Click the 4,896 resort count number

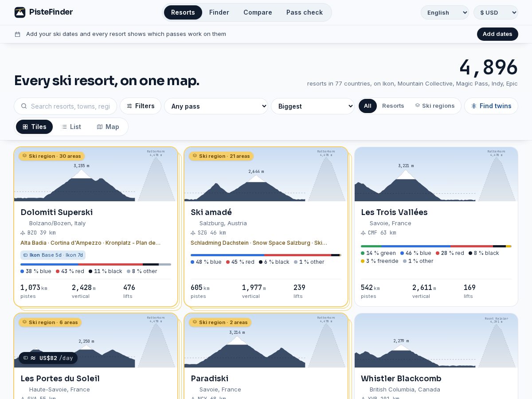pos(488,67)
